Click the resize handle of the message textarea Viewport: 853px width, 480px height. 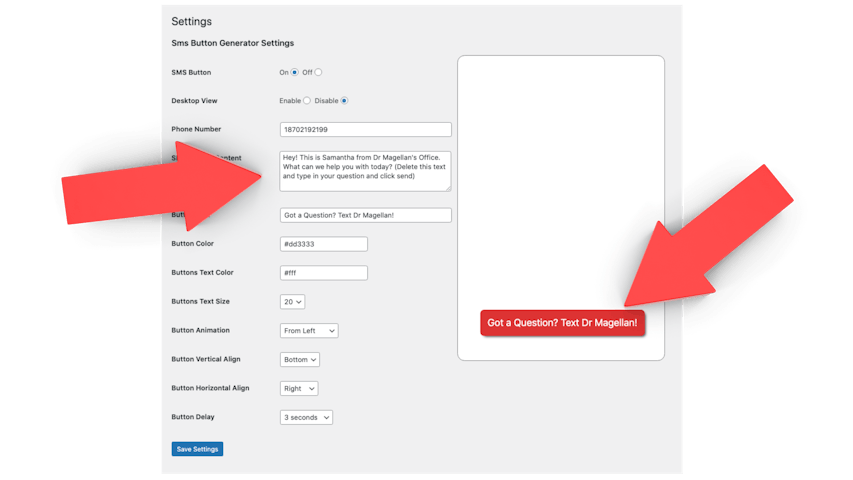pyautogui.click(x=448, y=188)
